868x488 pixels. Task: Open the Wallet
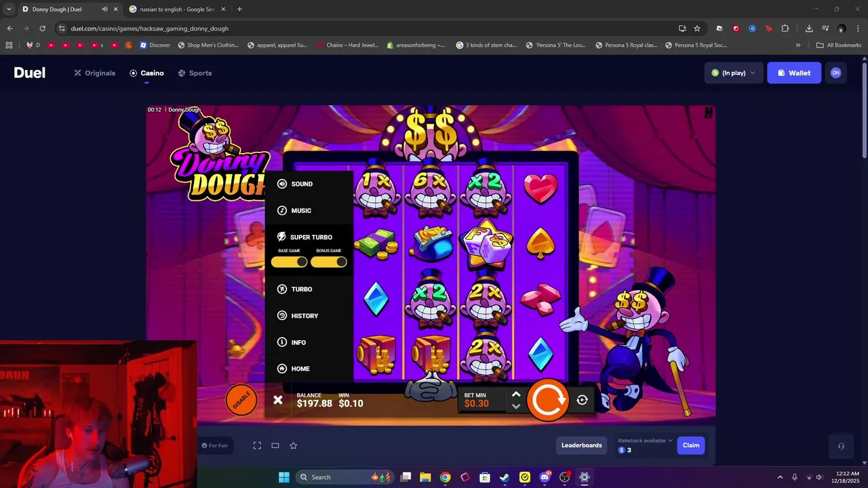click(x=794, y=73)
